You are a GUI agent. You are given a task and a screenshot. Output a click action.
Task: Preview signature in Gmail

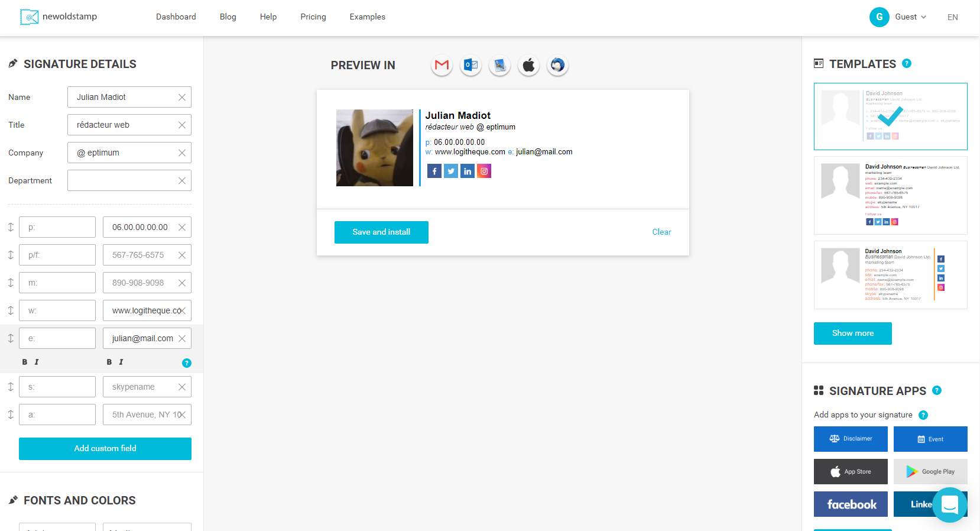[x=442, y=65]
